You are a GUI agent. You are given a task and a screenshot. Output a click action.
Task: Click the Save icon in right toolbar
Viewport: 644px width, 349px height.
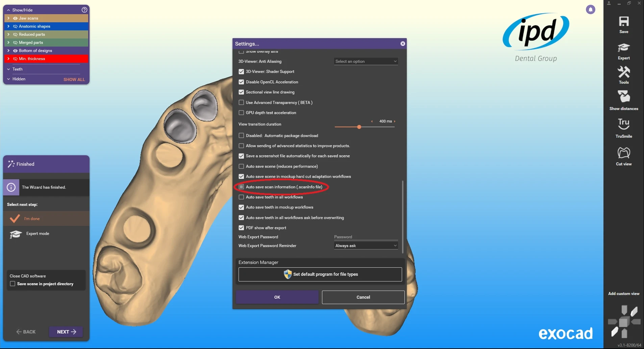pyautogui.click(x=624, y=22)
